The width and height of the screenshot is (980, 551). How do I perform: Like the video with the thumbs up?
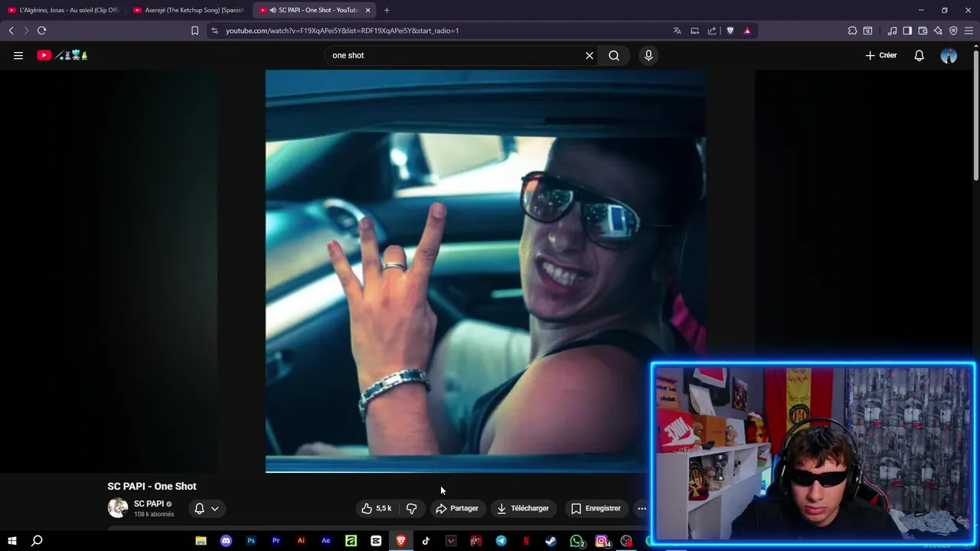tap(376, 508)
